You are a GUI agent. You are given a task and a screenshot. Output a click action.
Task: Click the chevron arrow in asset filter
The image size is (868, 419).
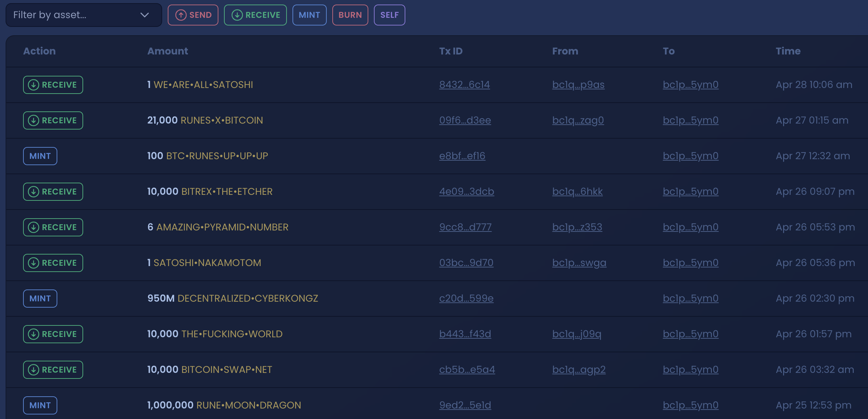pyautogui.click(x=144, y=15)
